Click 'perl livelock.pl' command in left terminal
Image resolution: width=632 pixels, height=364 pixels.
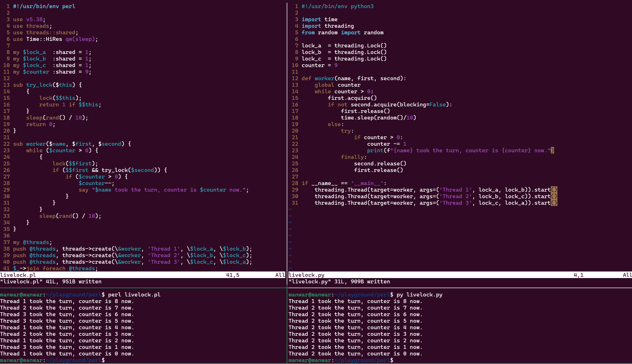(134, 295)
